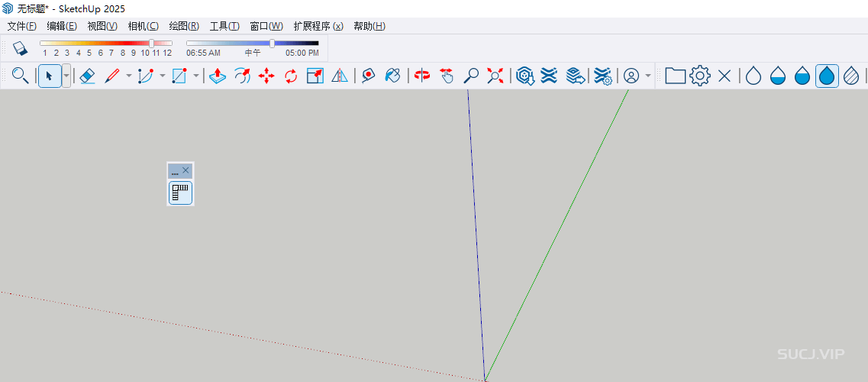The width and height of the screenshot is (868, 382).
Task: Open the 扩展程序 (x) menu
Action: pos(318,26)
